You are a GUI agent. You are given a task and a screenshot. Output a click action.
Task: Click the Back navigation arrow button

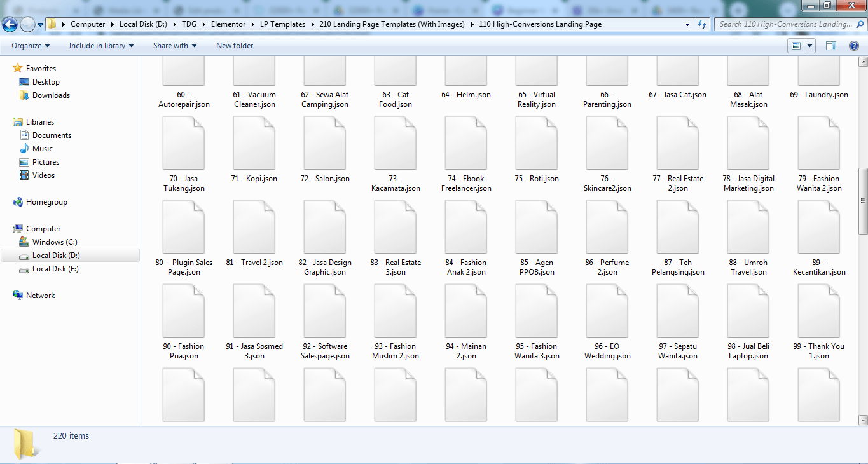tap(10, 25)
